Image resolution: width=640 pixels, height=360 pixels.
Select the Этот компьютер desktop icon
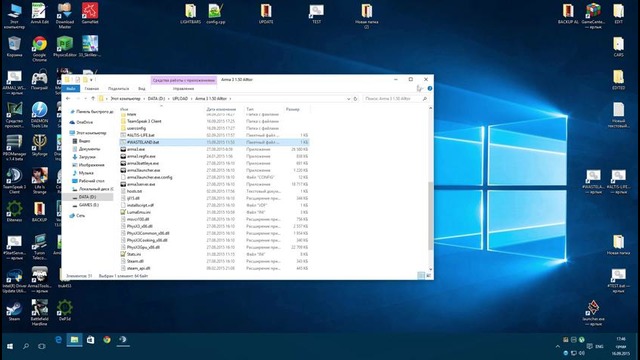point(14,16)
